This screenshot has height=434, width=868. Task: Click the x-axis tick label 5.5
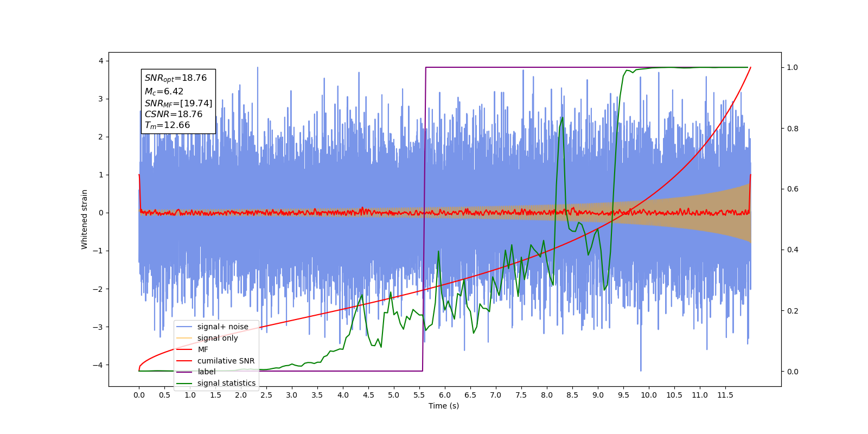[x=419, y=395]
